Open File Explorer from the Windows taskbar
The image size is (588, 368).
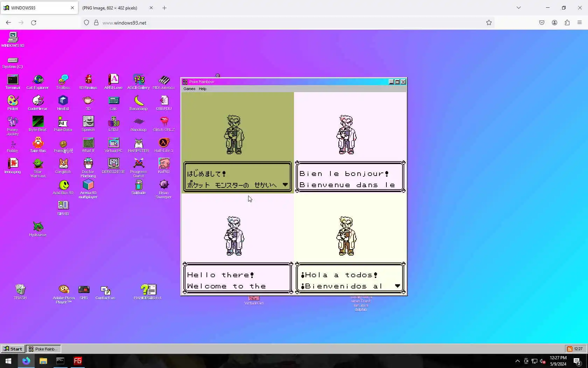tap(43, 361)
